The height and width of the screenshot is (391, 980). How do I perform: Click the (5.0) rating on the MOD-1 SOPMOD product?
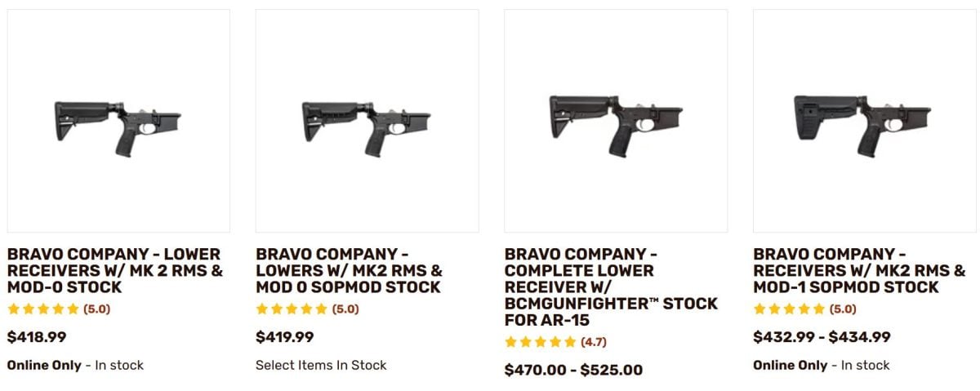tap(843, 309)
